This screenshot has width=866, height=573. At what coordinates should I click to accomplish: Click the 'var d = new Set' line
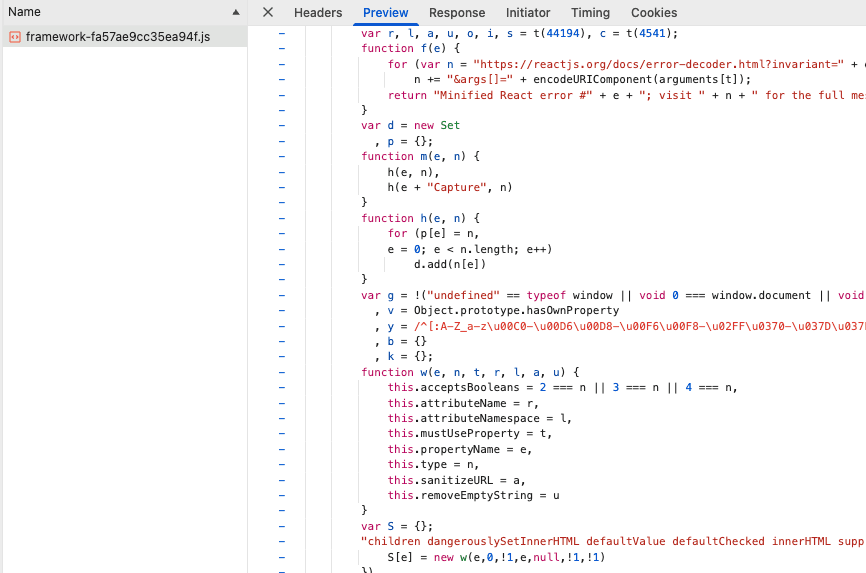pos(410,125)
